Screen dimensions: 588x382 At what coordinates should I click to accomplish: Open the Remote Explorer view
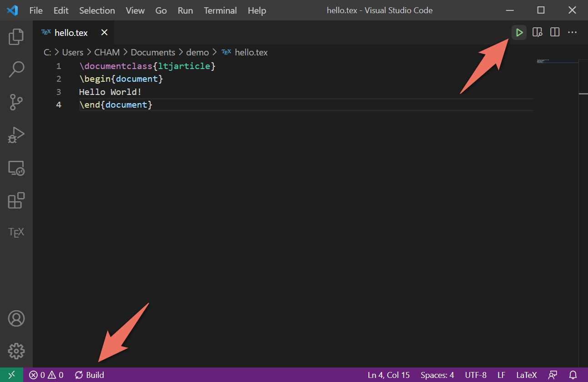tap(16, 168)
